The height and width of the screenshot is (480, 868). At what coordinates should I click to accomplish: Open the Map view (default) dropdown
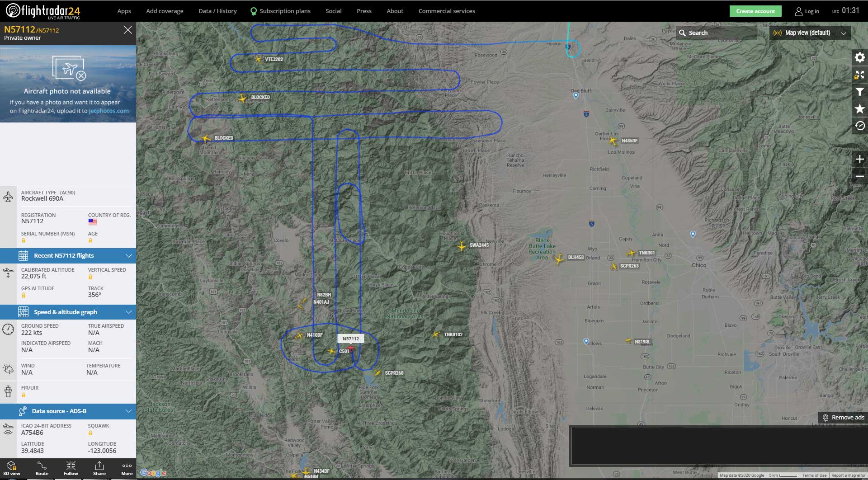tap(809, 33)
